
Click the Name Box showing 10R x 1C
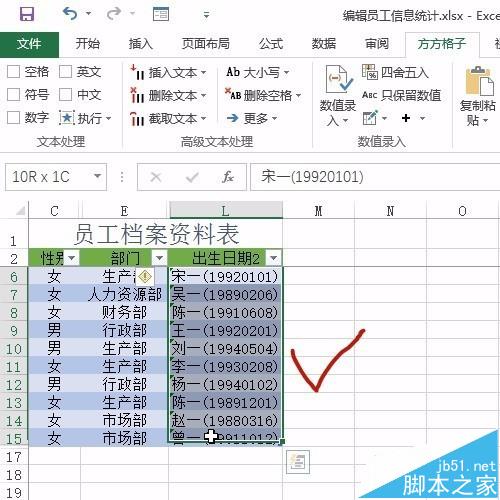[x=48, y=177]
